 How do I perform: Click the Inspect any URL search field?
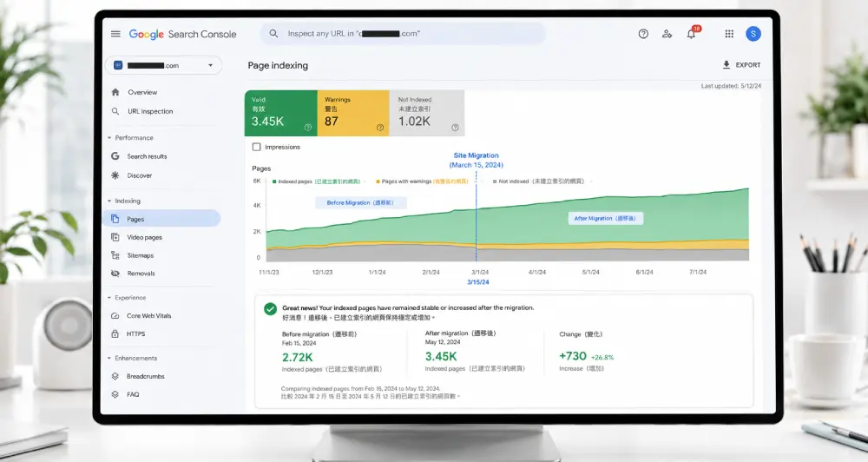[x=403, y=34]
